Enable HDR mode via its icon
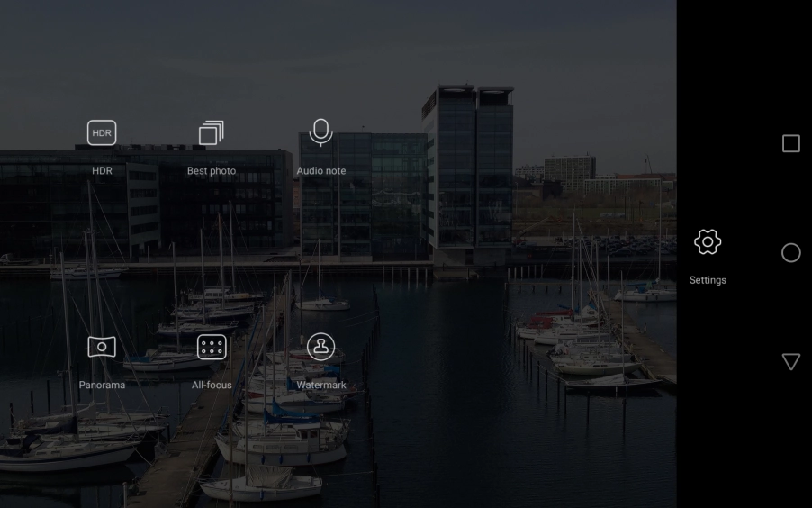The height and width of the screenshot is (508, 812). point(102,133)
